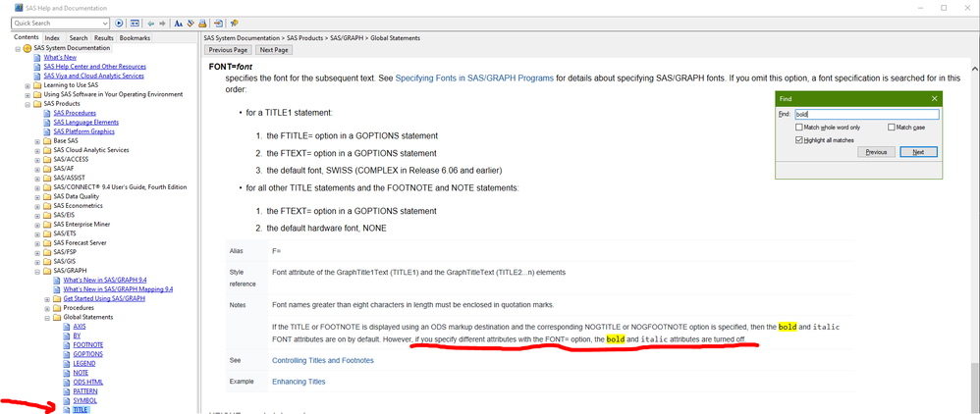Open Get Started Using SAS/GRAPH
This screenshot has height=414, width=980.
pyautogui.click(x=104, y=298)
